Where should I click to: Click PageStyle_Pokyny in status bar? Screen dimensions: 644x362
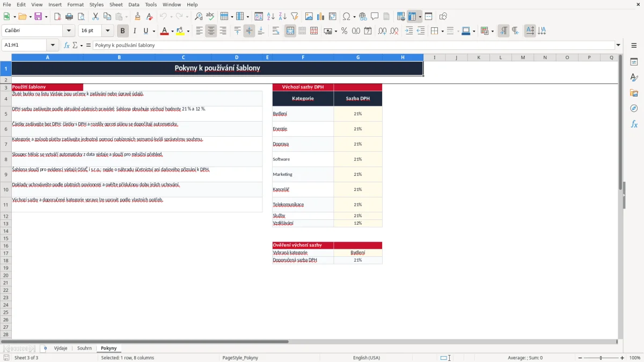(240, 358)
